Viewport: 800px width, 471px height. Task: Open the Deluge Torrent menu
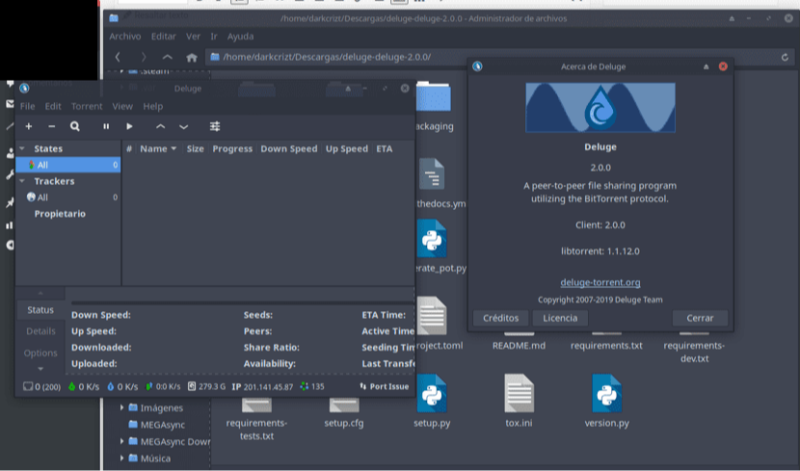[x=87, y=106]
